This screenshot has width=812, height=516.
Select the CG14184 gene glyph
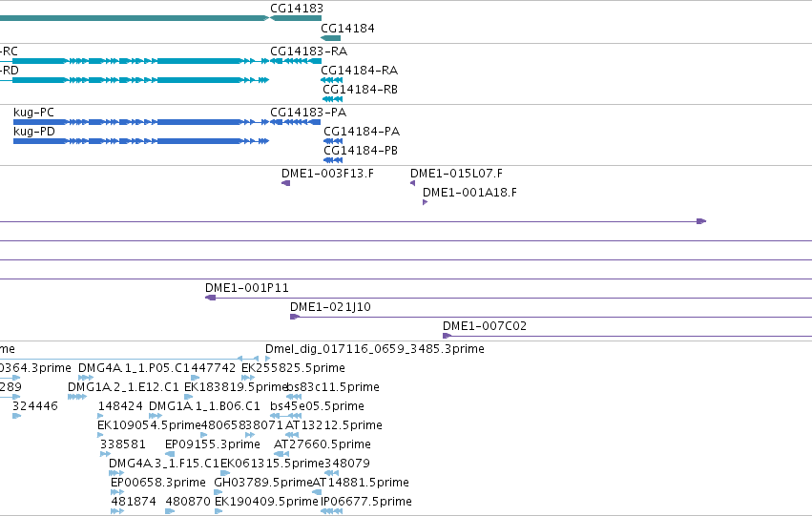pyautogui.click(x=331, y=38)
